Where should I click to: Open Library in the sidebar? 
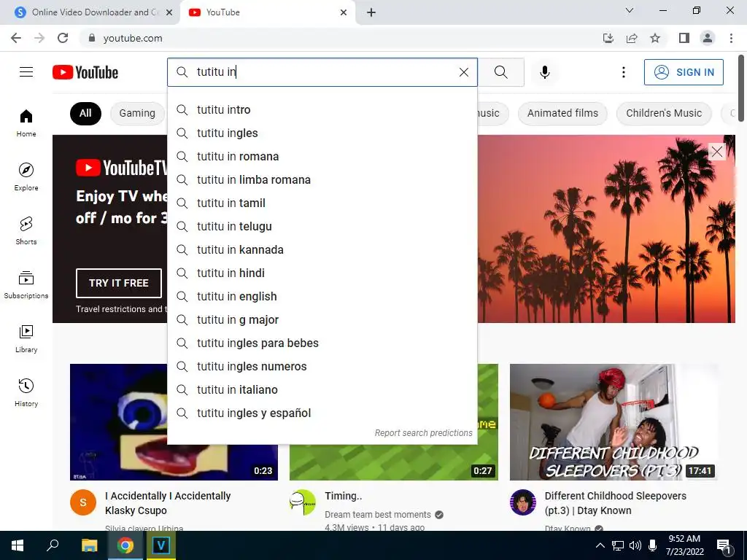click(26, 338)
